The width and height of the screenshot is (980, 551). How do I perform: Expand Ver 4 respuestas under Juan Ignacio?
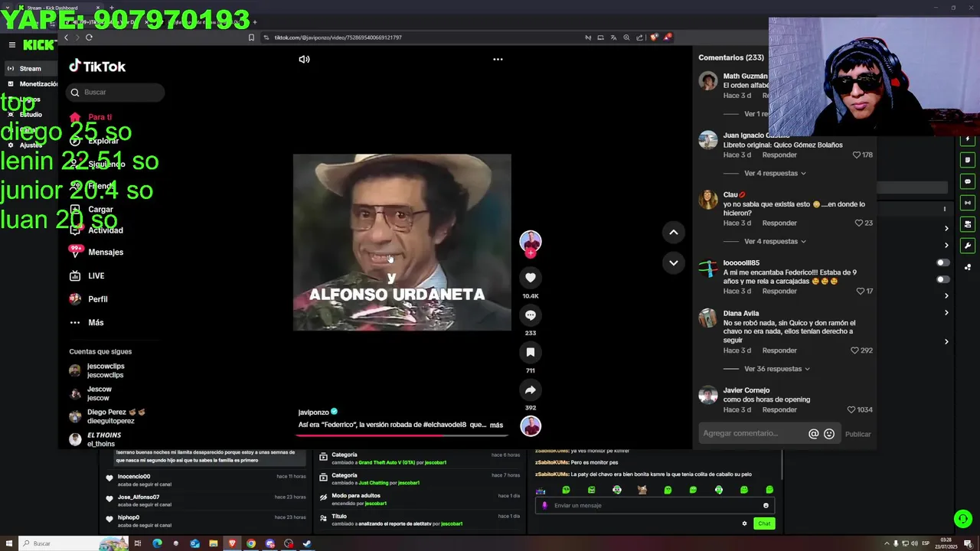coord(775,173)
